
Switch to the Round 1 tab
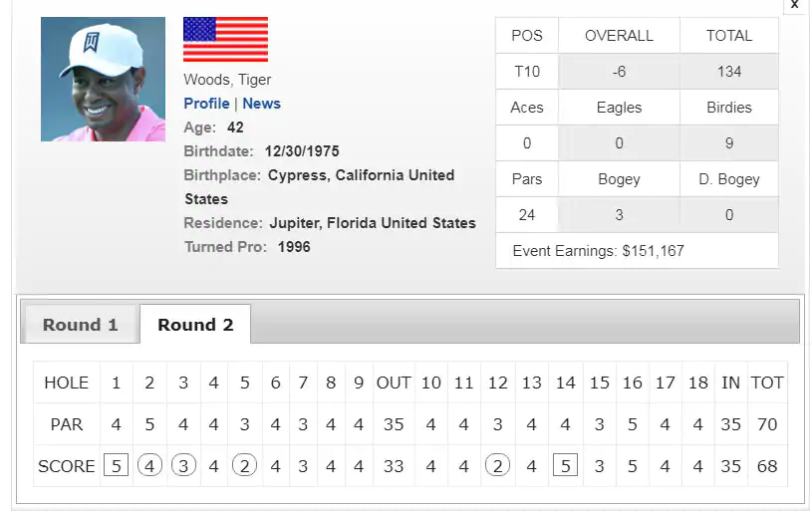[81, 324]
